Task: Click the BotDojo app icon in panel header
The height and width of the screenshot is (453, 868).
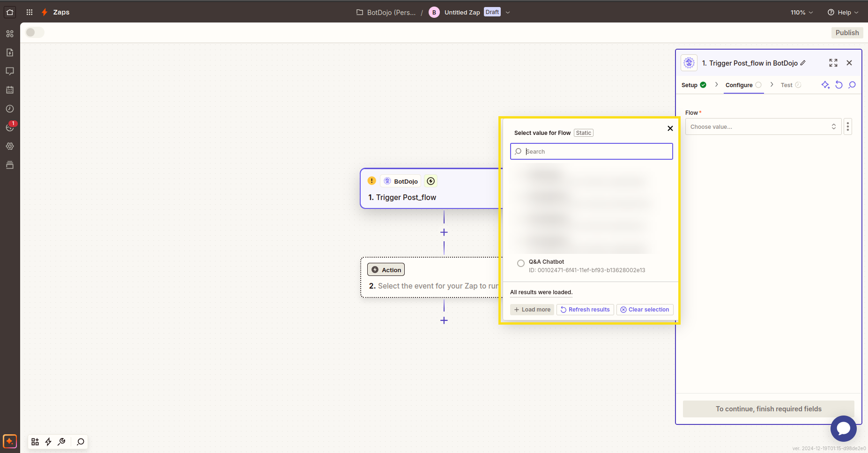Action: [x=689, y=63]
